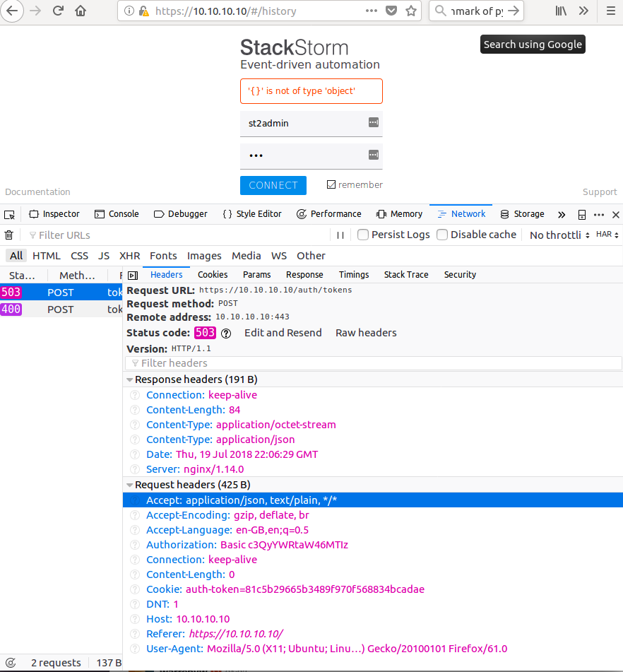
Task: Click the Edit and Resend button
Action: 283,332
